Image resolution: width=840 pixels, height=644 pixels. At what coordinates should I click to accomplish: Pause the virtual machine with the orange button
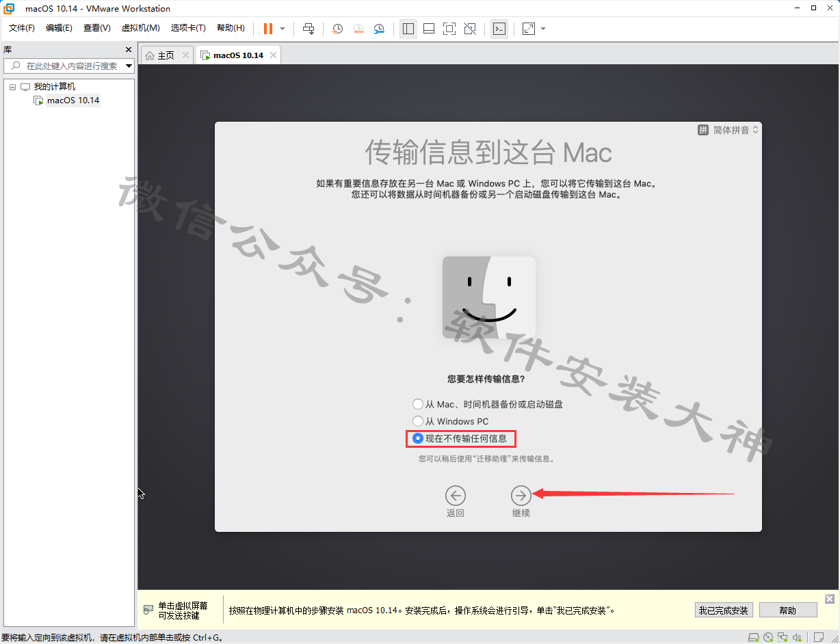point(268,29)
